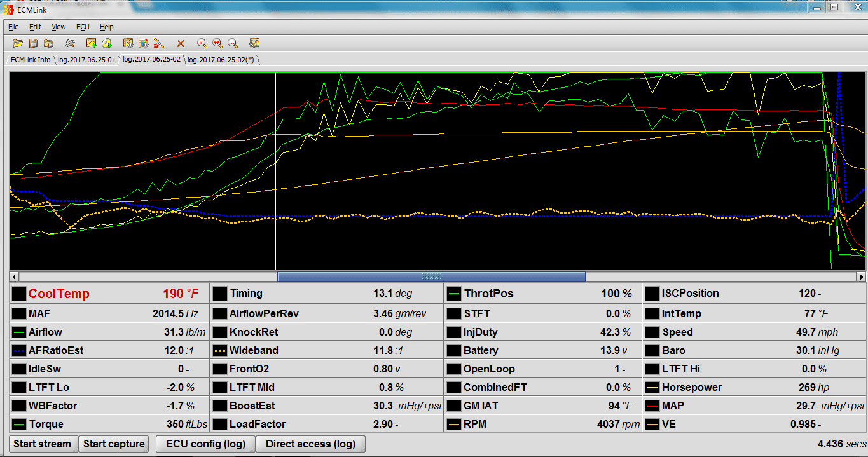Click the blue dotted AFRatioEst color box
The height and width of the screenshot is (457, 868).
click(18, 350)
